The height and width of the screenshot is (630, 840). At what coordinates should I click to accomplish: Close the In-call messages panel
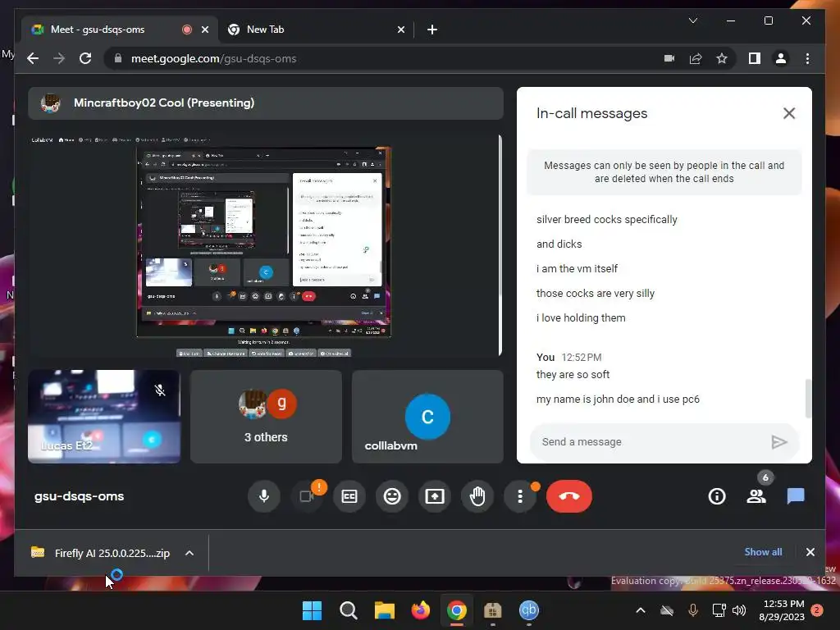point(788,113)
